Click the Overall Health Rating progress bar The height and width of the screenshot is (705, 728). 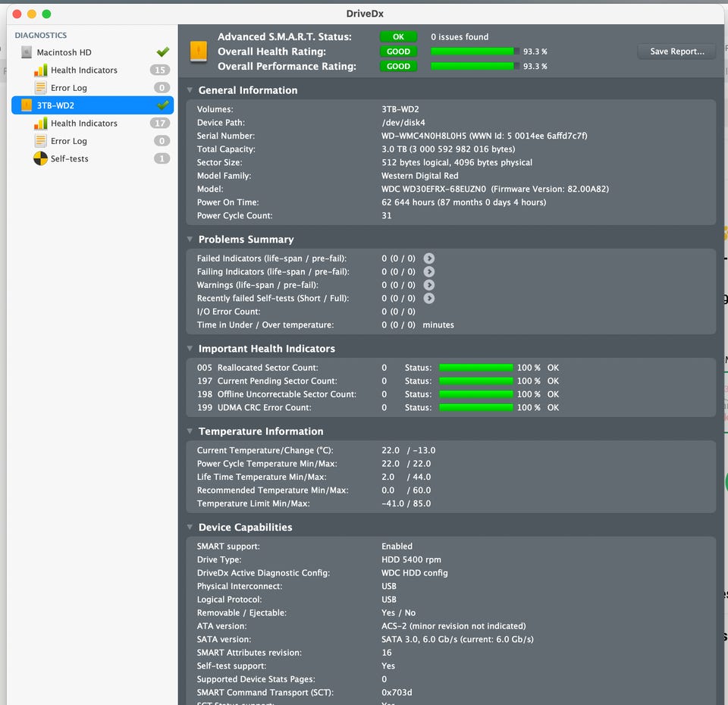(475, 52)
